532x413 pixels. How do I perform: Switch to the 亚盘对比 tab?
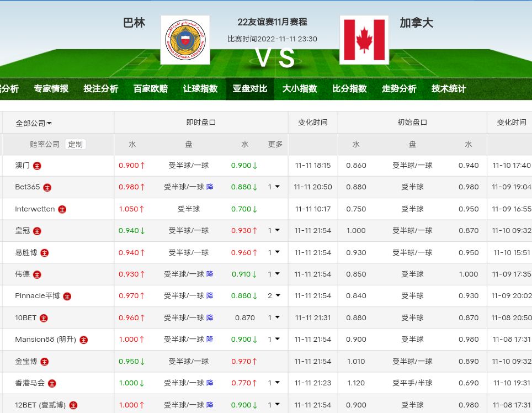(249, 89)
